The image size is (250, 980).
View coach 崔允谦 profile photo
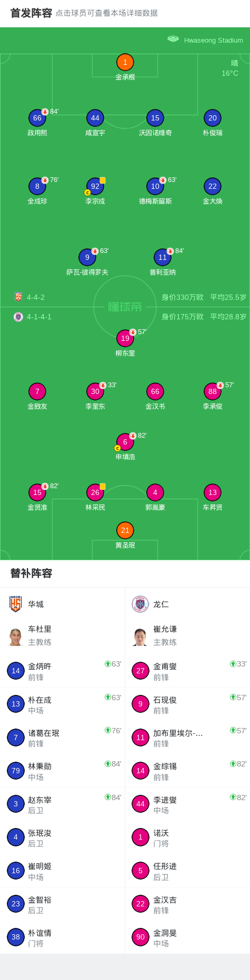click(140, 637)
